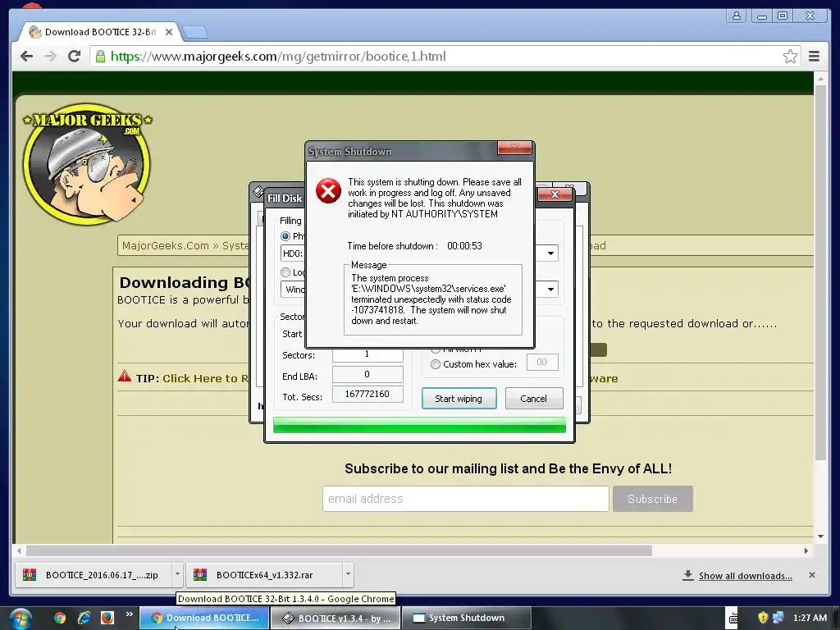Select the Custom hex value radio button
The image size is (840, 630).
tap(435, 364)
